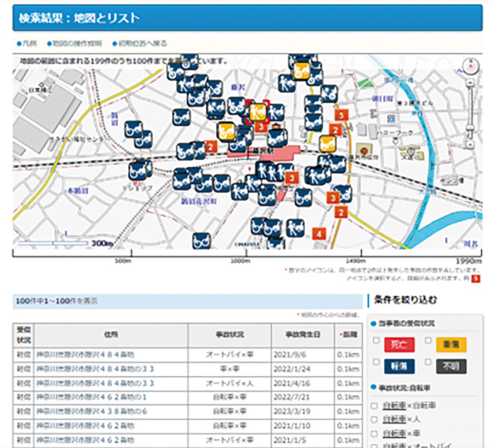
Task: Click the orange cluster marker numbered 5
Action: [x=341, y=115]
